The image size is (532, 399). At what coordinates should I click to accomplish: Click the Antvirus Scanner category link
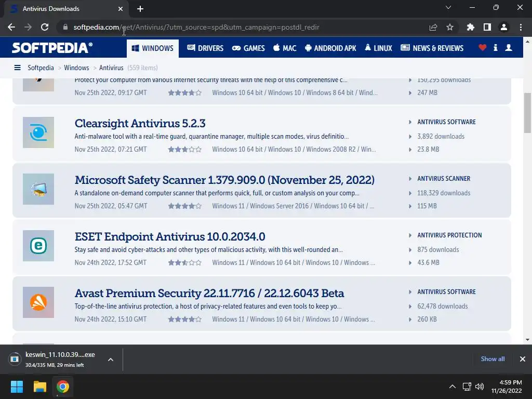pyautogui.click(x=444, y=179)
